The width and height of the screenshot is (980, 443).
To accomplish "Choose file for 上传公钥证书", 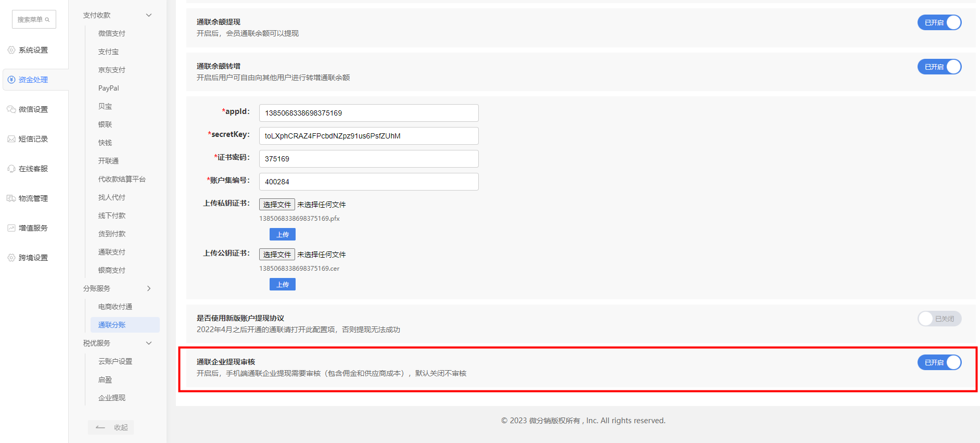I will pyautogui.click(x=277, y=255).
